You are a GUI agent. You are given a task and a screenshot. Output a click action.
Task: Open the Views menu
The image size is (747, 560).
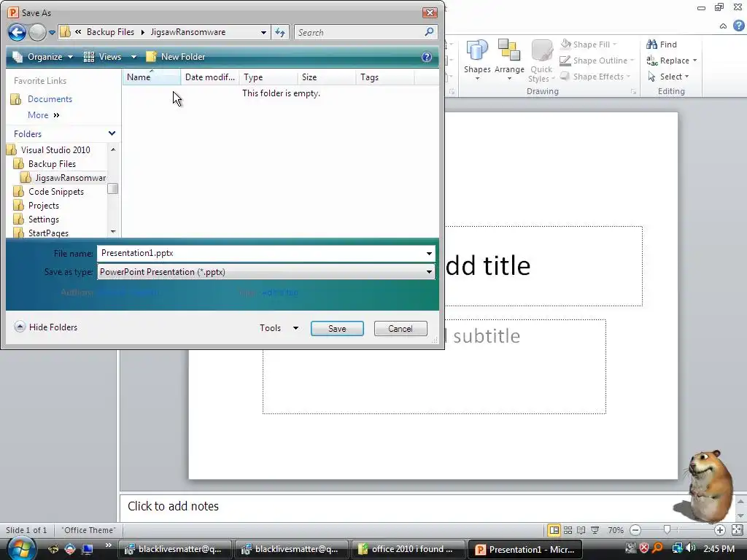pos(104,57)
